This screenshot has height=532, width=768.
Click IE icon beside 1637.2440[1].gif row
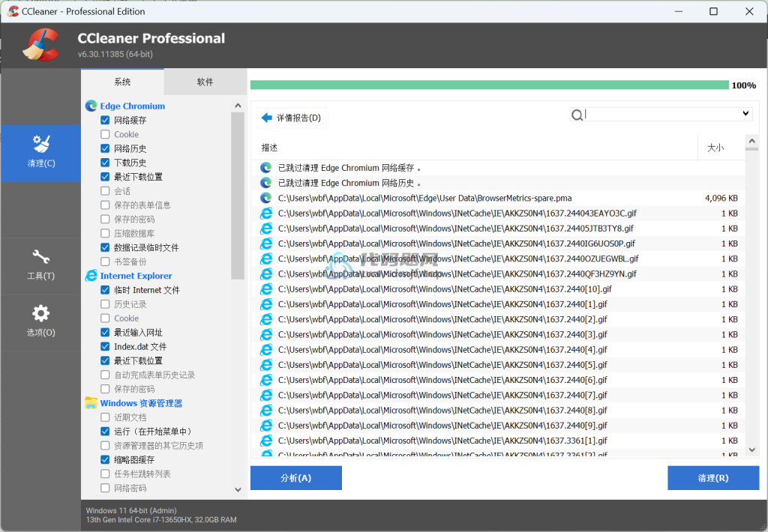pos(266,304)
